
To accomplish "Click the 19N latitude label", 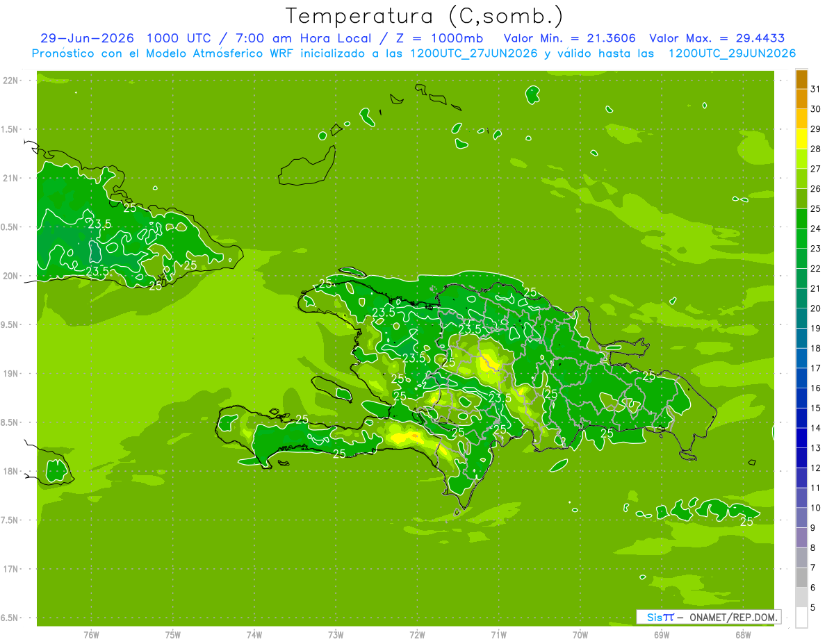I will (x=10, y=373).
